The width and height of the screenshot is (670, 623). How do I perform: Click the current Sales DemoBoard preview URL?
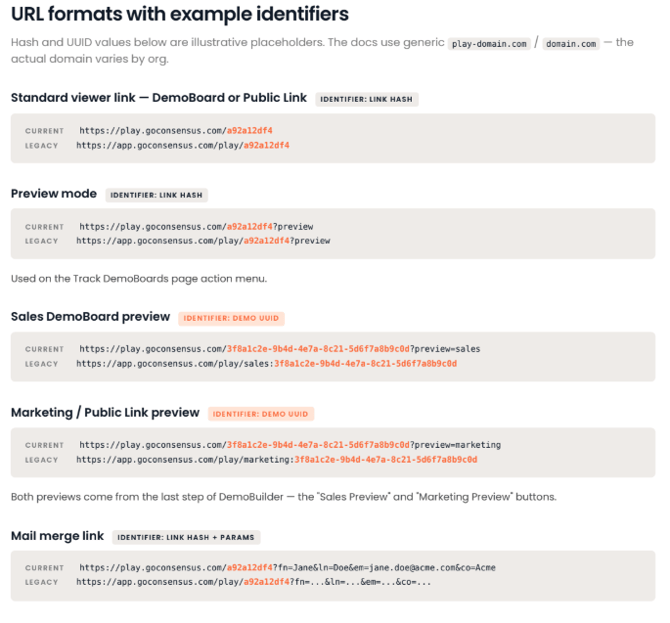[x=279, y=349]
